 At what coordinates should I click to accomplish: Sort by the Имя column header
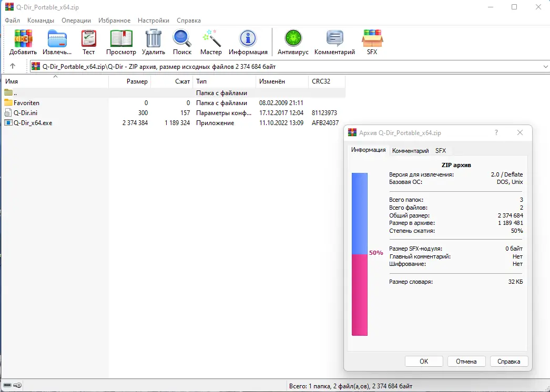click(x=55, y=81)
